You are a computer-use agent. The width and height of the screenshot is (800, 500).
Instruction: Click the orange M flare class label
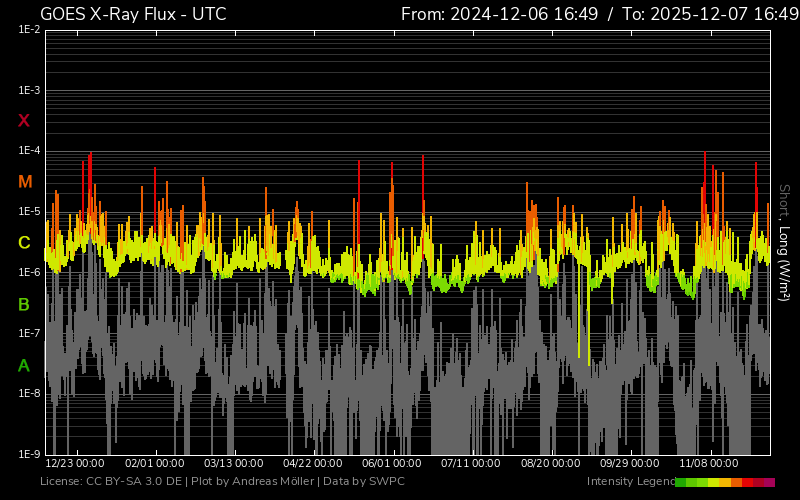(x=25, y=182)
